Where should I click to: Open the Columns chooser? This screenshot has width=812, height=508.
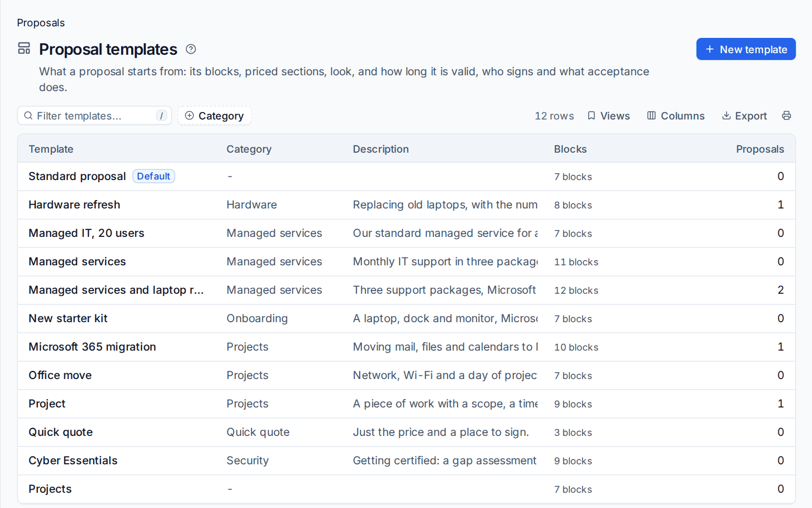(x=676, y=116)
